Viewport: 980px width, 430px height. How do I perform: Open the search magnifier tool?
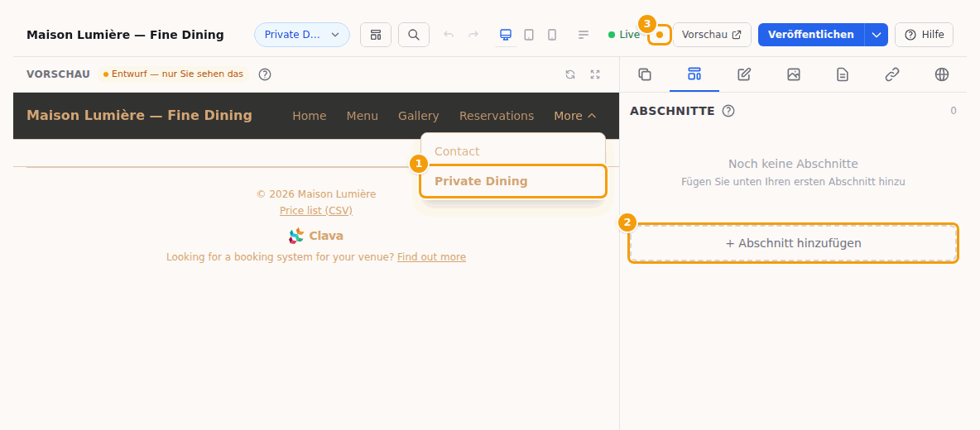point(414,35)
